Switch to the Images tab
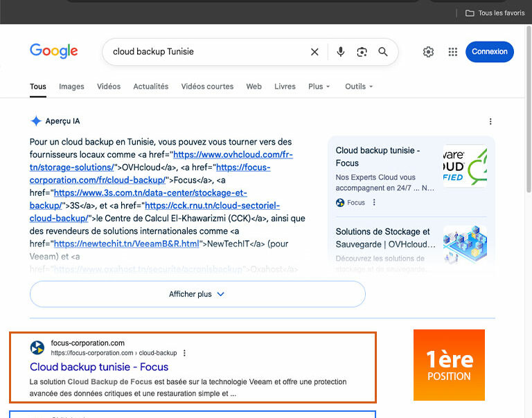The height and width of the screenshot is (418, 532). tap(71, 87)
